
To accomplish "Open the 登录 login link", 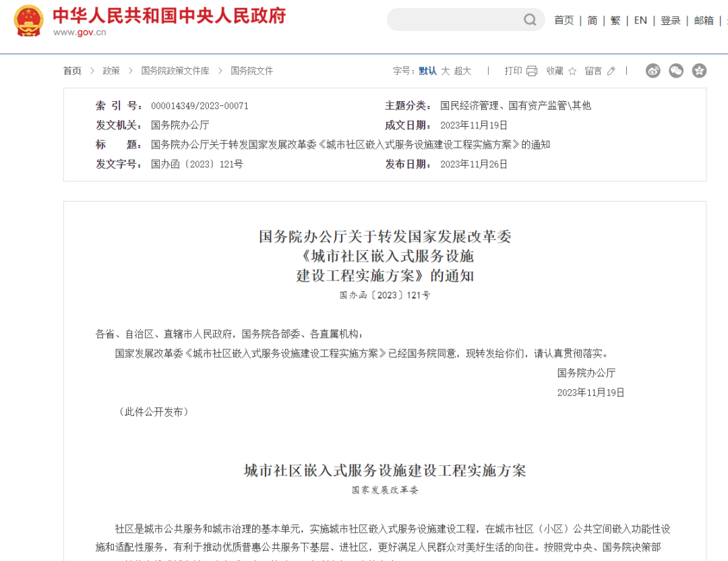I will (670, 20).
